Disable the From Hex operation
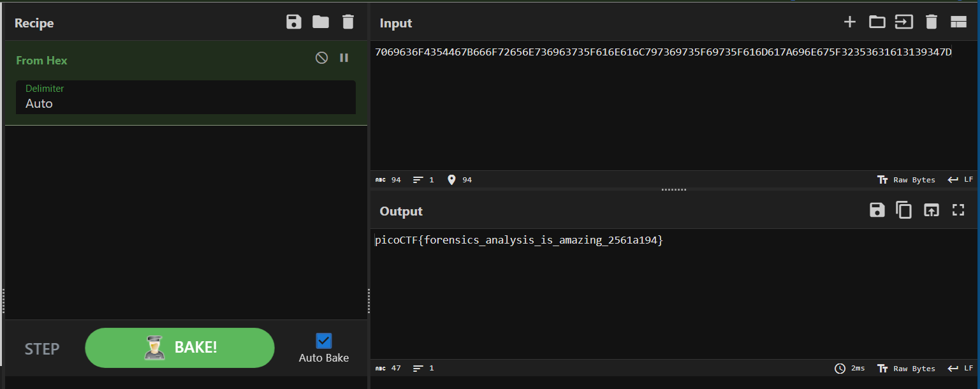This screenshot has height=389, width=980. [322, 58]
